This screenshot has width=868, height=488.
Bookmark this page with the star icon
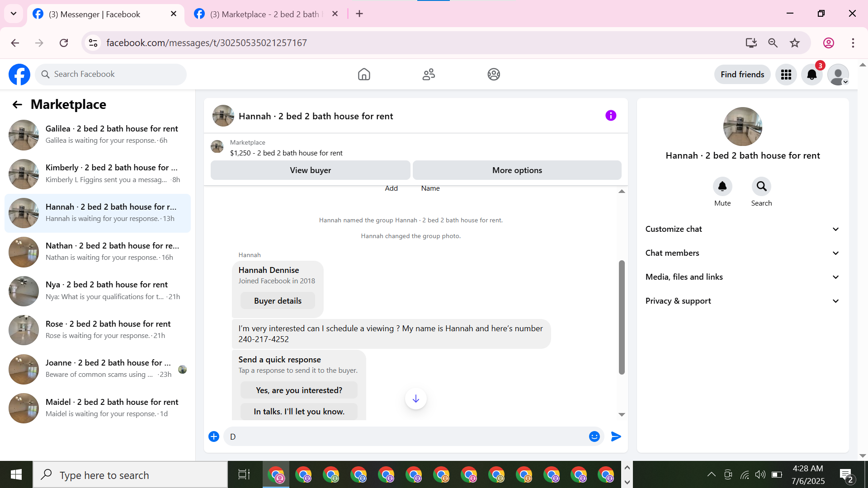795,43
